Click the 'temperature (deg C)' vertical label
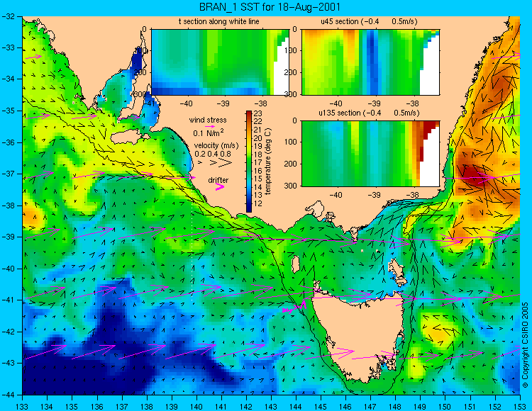 (x=268, y=162)
